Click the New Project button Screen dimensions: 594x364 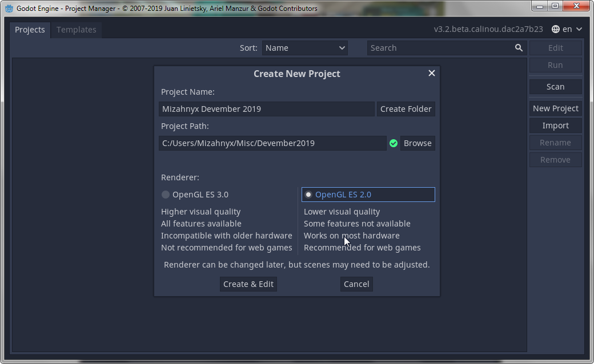coord(555,108)
